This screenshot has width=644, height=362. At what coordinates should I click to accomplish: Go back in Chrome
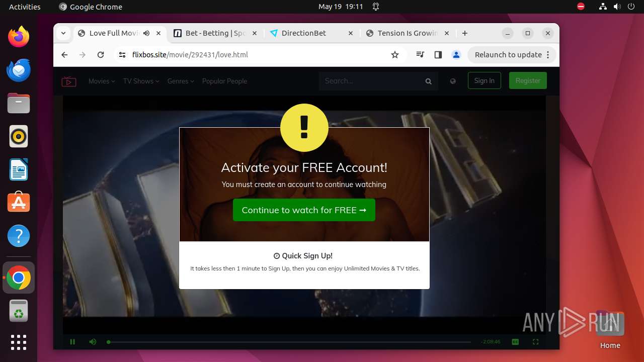(64, 55)
